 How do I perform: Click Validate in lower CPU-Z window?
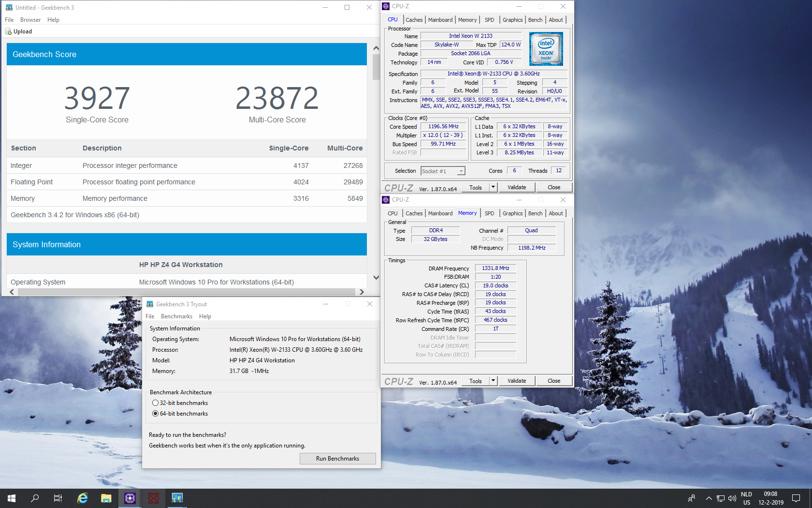tap(517, 381)
